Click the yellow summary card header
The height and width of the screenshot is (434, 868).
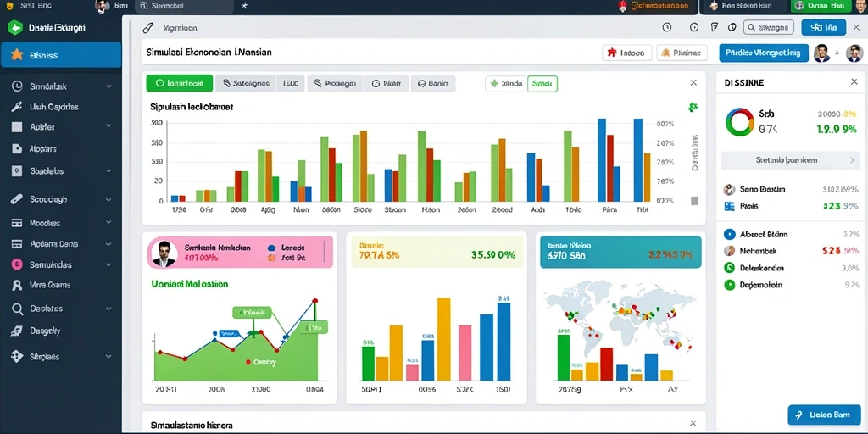coord(437,252)
